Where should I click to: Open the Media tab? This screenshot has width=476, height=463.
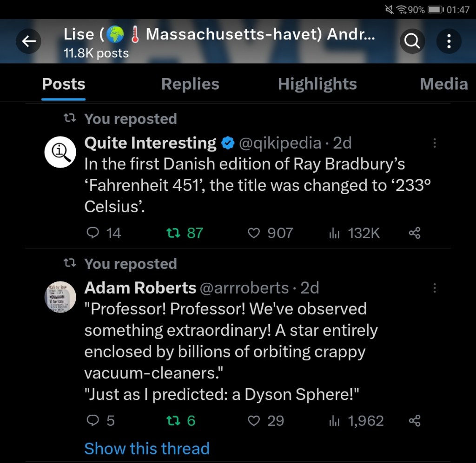pos(443,84)
